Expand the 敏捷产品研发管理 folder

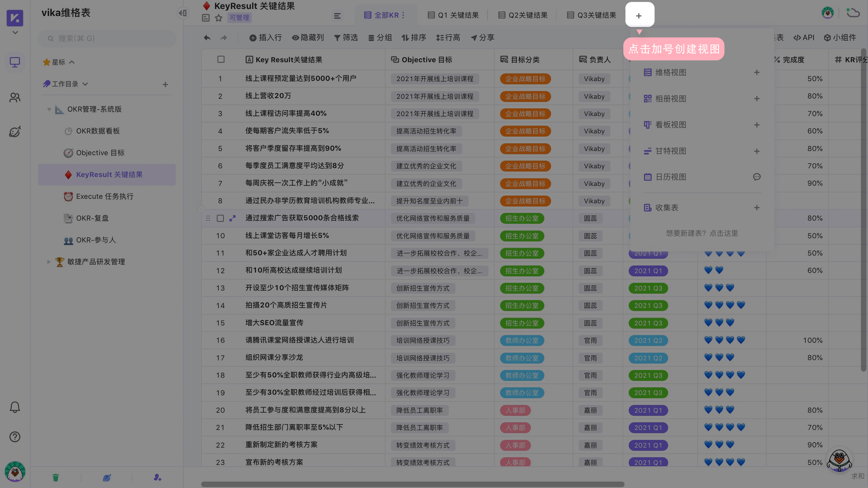(48, 262)
